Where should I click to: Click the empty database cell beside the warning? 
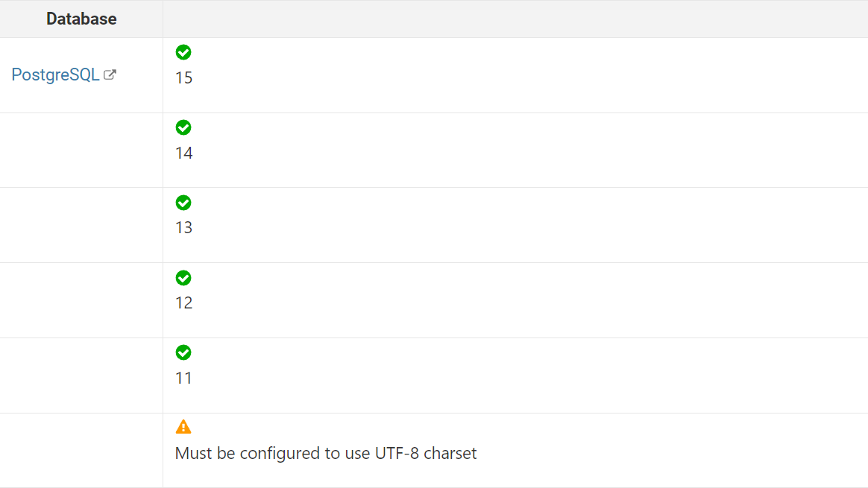click(81, 451)
